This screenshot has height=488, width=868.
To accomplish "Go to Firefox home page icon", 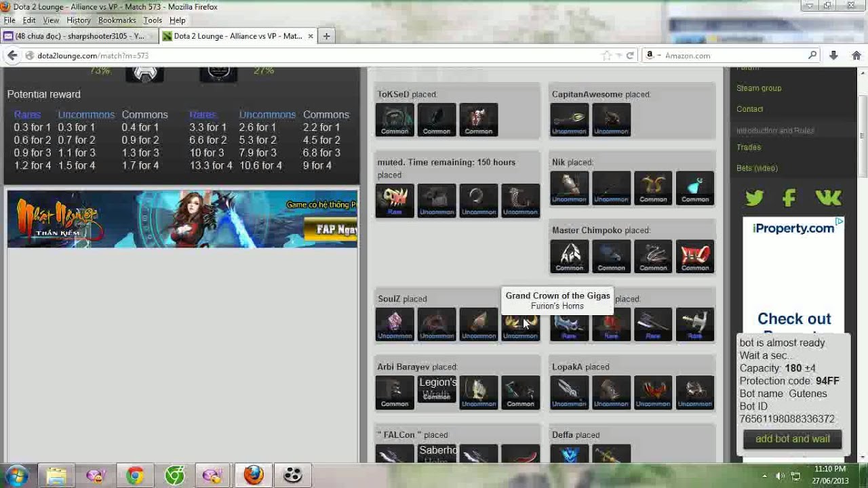I will coord(856,56).
